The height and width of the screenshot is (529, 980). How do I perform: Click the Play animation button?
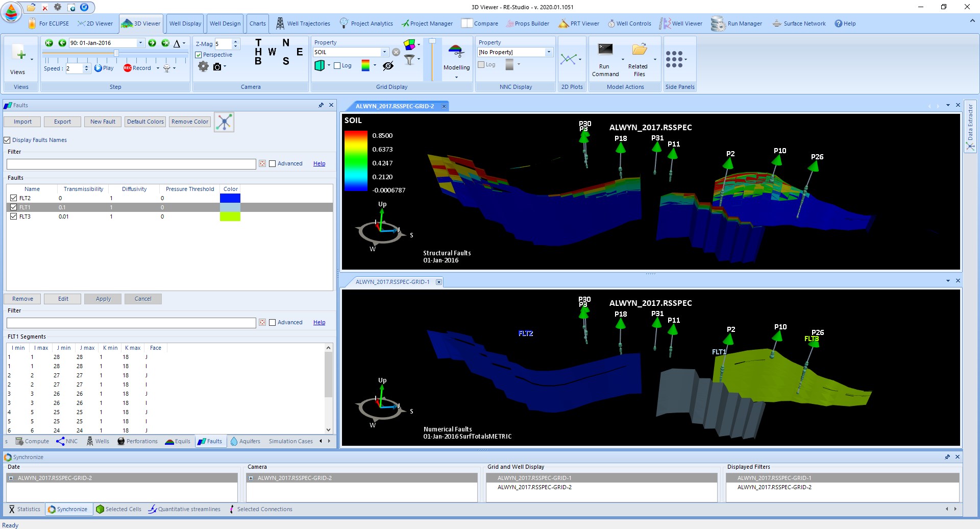pos(104,68)
